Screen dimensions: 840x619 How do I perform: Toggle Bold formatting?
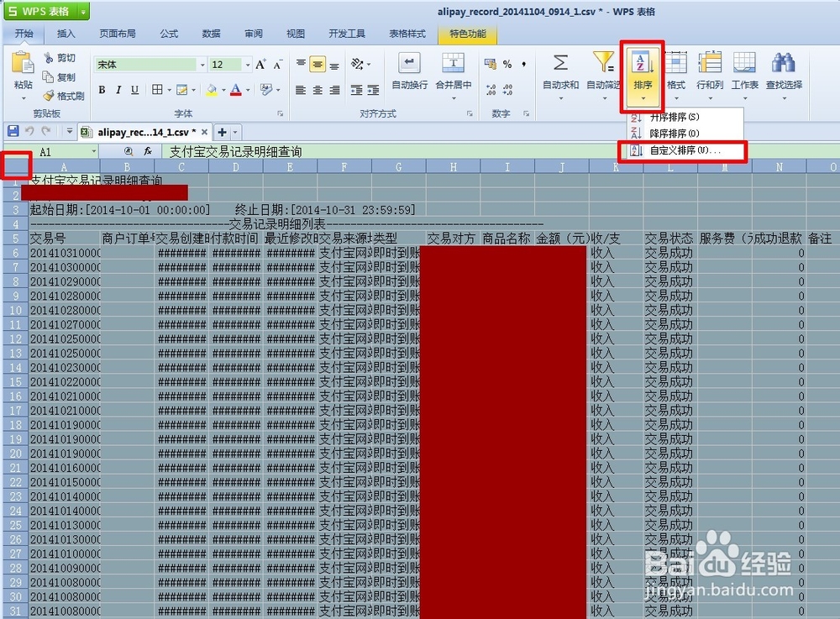(102, 90)
